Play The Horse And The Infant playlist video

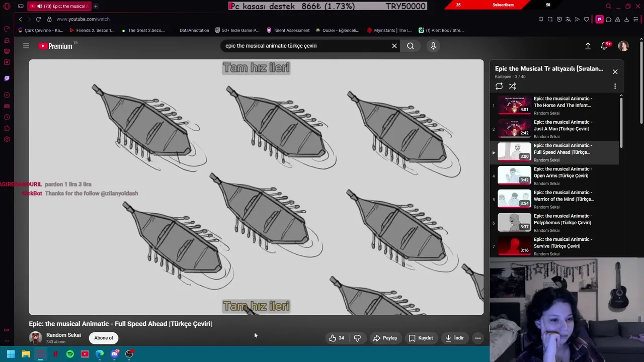(554, 106)
